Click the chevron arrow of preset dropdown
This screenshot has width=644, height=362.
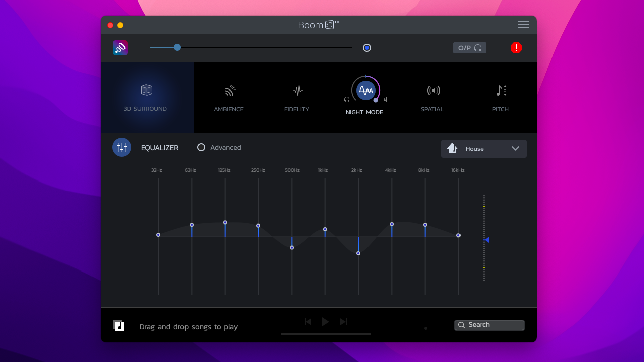point(515,149)
